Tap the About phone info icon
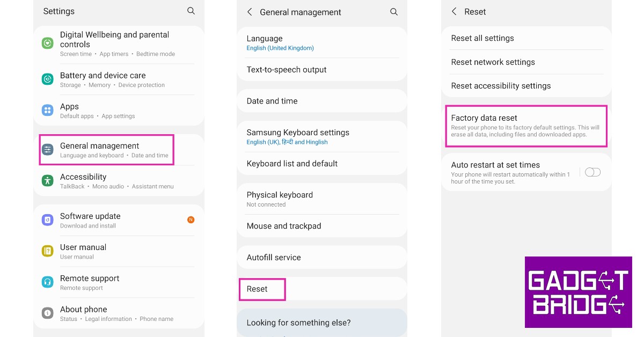The width and height of the screenshot is (644, 337). tap(48, 313)
